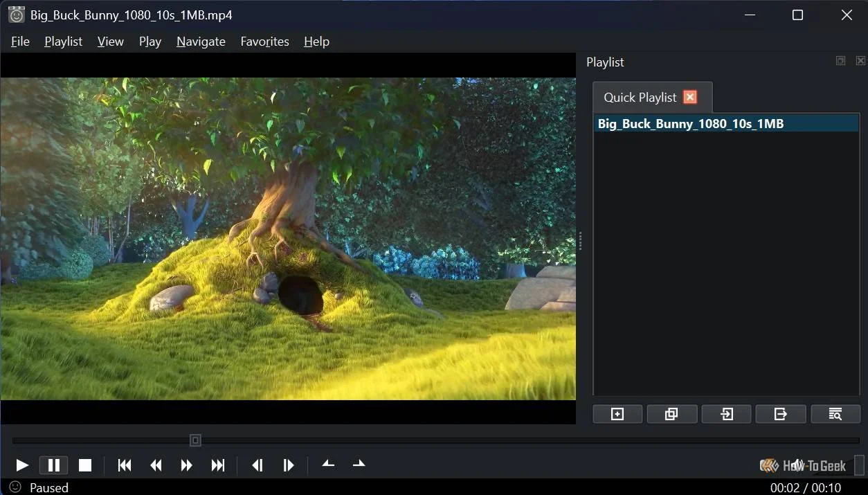Screen dimensions: 868x495
Task: Select Big_Buck_Bunny_1080_10s_1MB playlist entry
Action: tap(726, 124)
